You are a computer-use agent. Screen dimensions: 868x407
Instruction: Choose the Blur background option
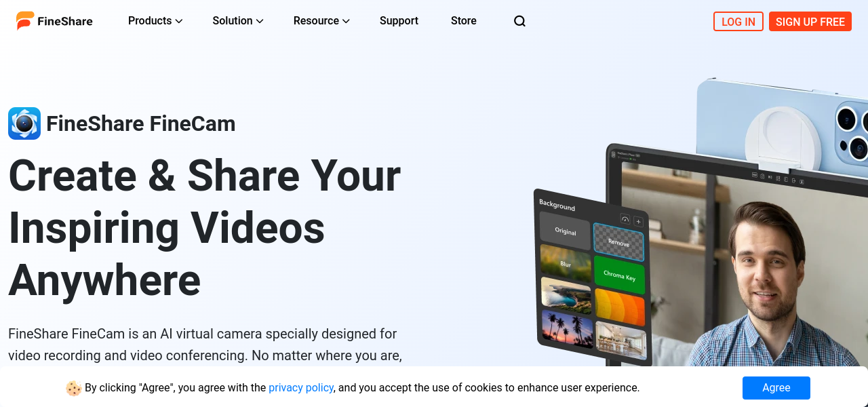coord(566,263)
